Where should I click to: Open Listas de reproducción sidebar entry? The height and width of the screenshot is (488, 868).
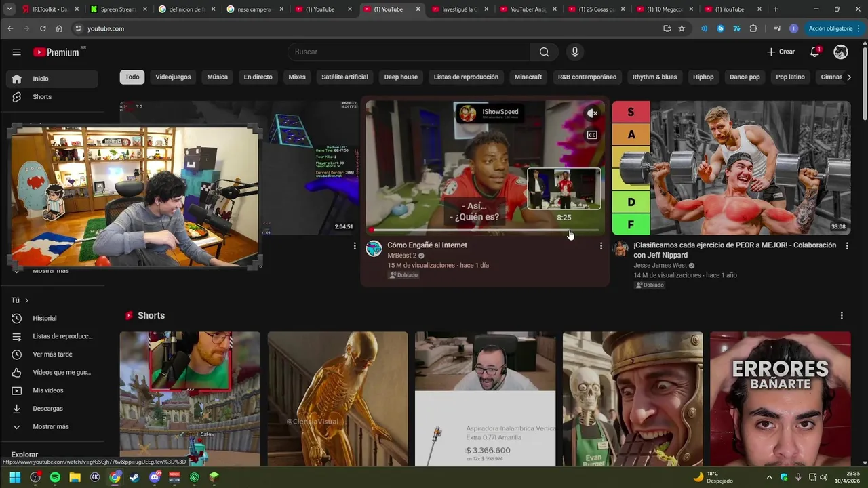click(52, 336)
